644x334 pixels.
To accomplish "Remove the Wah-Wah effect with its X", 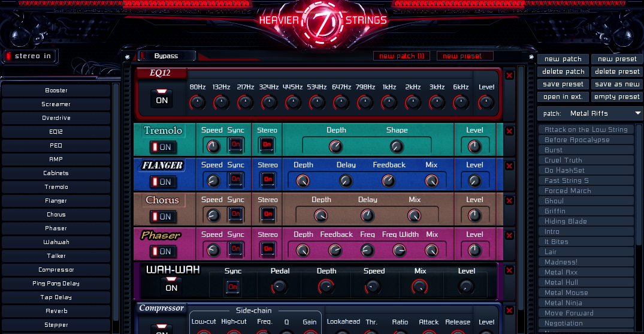I will click(509, 270).
